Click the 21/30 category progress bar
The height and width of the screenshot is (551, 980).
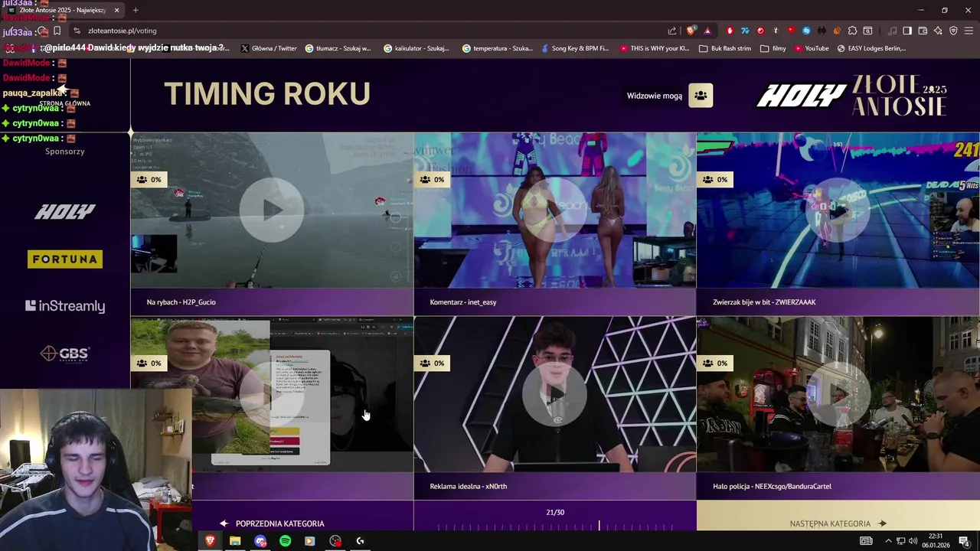click(x=555, y=526)
